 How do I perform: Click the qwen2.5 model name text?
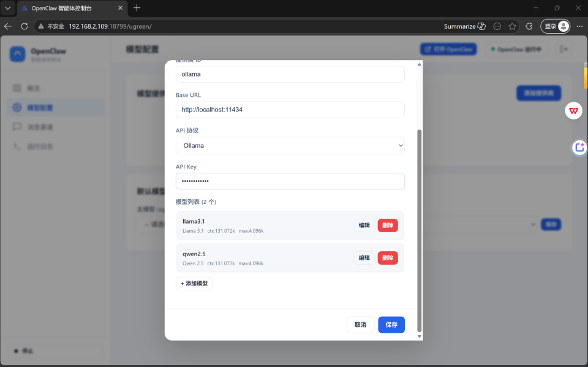coord(194,254)
